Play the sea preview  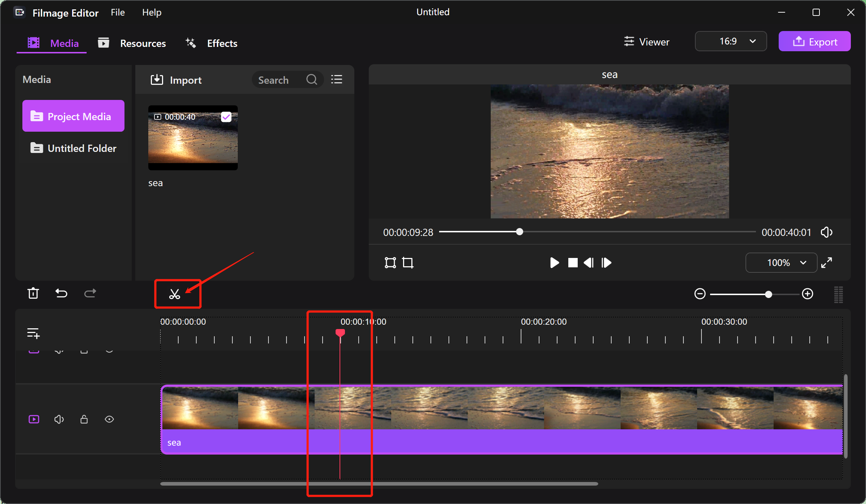554,263
